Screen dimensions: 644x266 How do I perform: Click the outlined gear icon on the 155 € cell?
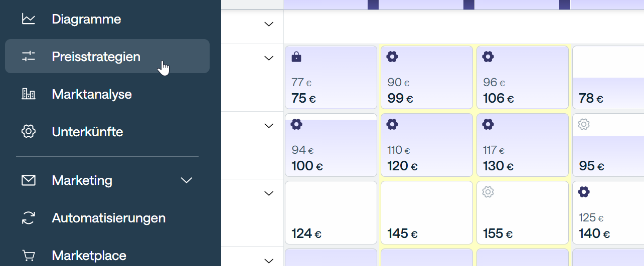488,192
